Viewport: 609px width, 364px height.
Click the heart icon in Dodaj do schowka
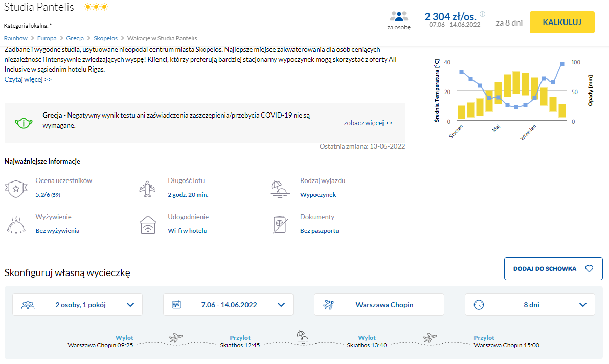[589, 269]
